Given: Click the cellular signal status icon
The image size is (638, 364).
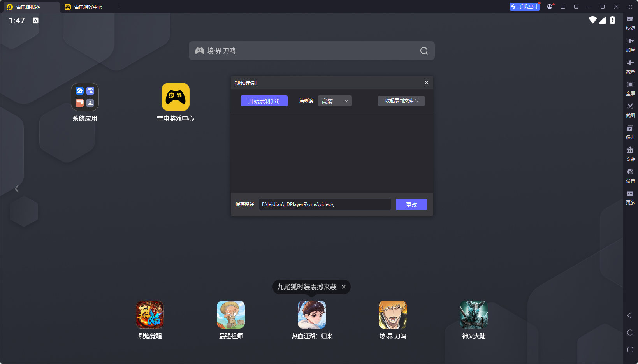Looking at the screenshot, I should (602, 20).
